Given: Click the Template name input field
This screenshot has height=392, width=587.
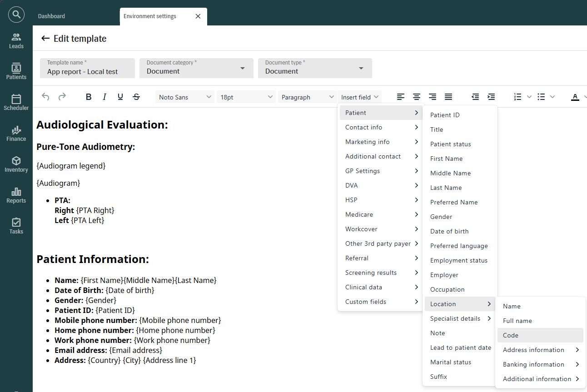Looking at the screenshot, I should click(87, 68).
